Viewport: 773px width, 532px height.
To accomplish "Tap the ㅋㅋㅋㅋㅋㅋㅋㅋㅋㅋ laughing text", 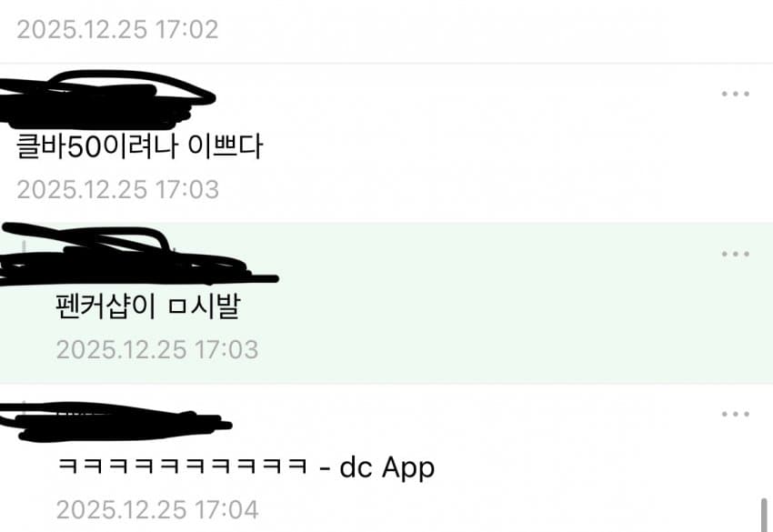I will point(183,466).
